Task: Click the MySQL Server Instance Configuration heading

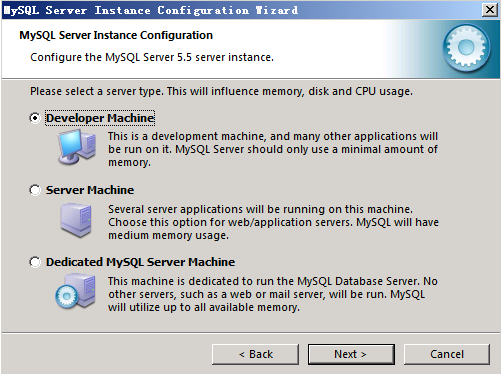Action: (116, 35)
